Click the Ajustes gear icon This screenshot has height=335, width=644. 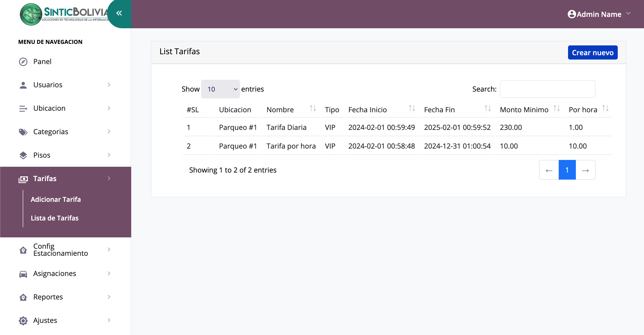tap(23, 321)
